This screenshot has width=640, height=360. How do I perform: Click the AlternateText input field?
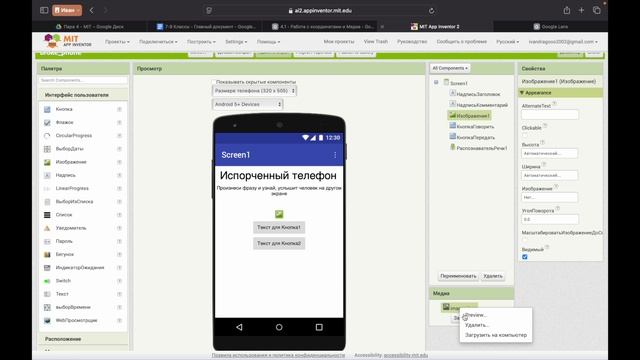[x=549, y=115]
